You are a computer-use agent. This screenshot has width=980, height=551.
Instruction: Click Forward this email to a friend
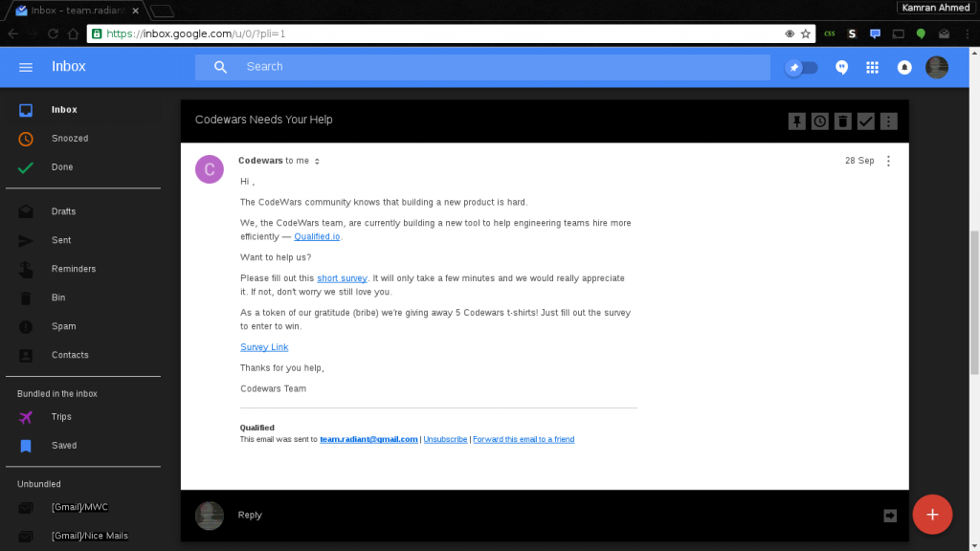523,440
